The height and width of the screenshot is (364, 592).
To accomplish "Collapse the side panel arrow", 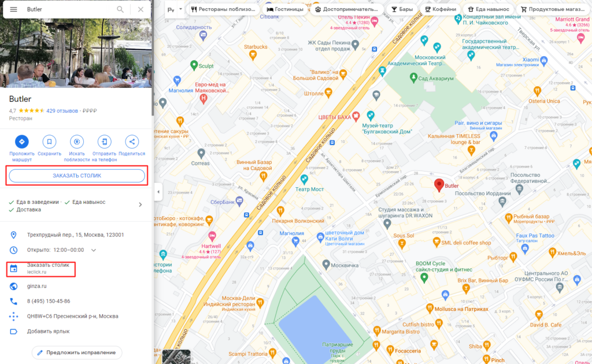I will click(x=158, y=192).
